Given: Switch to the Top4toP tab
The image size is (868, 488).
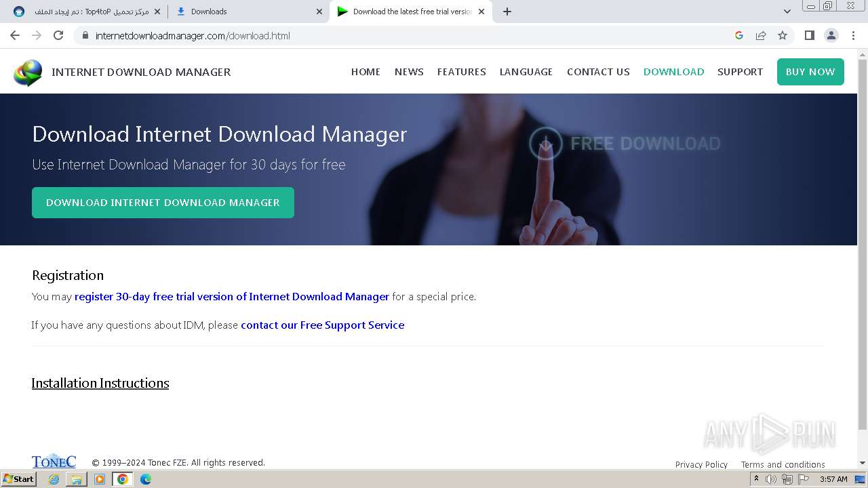Looking at the screenshot, I should pos(85,12).
